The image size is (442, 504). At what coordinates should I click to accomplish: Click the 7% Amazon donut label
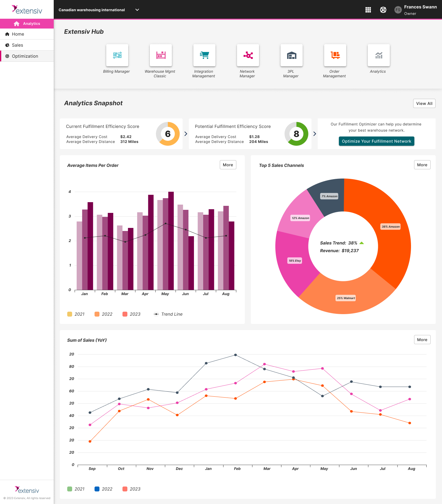329,196
